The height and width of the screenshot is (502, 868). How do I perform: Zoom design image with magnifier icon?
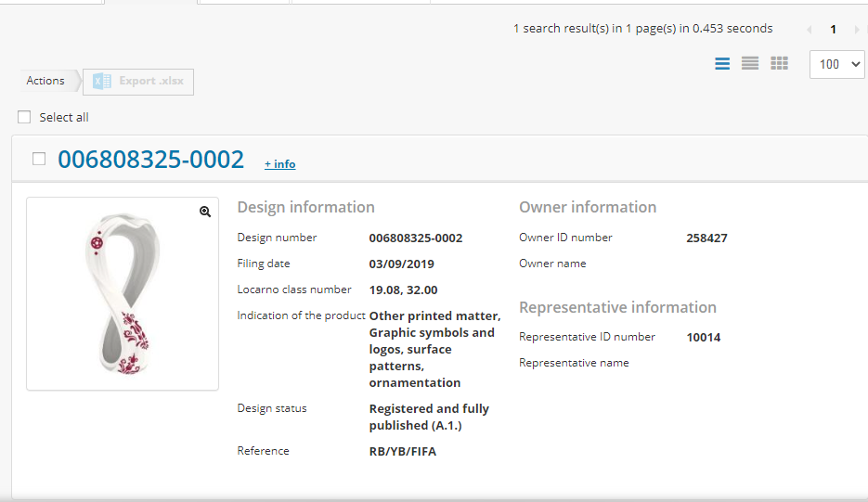click(205, 212)
